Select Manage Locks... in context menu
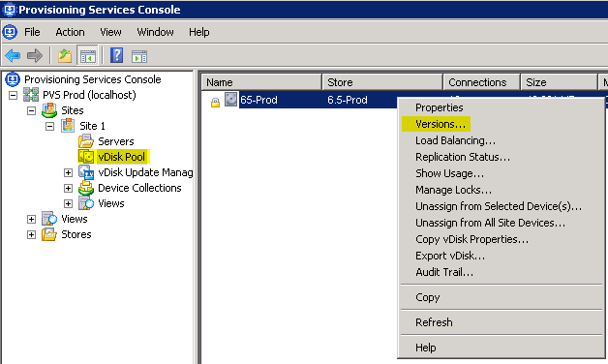Screen dimensions: 608x364 [501, 190]
